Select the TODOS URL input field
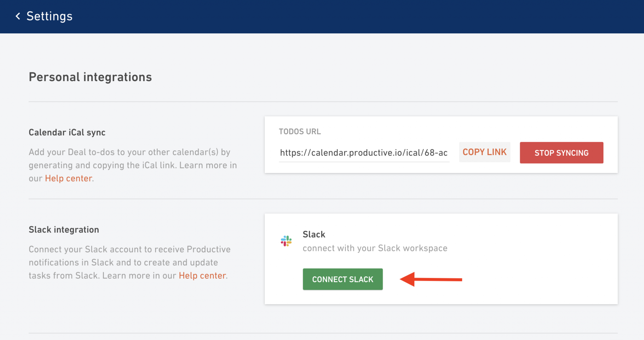The image size is (644, 340). [364, 153]
